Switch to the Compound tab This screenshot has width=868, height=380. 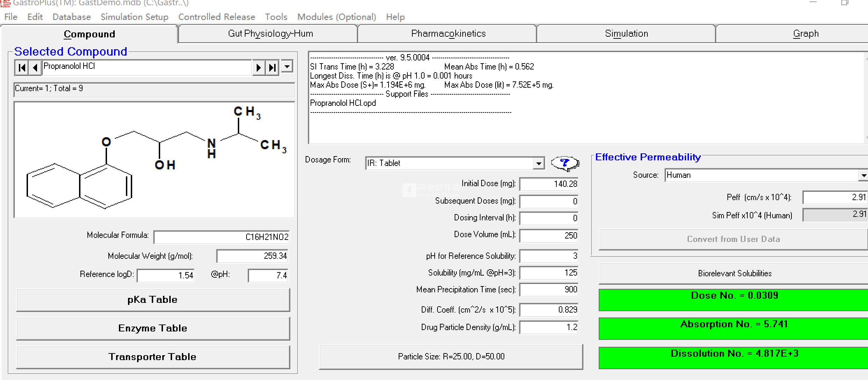click(90, 34)
